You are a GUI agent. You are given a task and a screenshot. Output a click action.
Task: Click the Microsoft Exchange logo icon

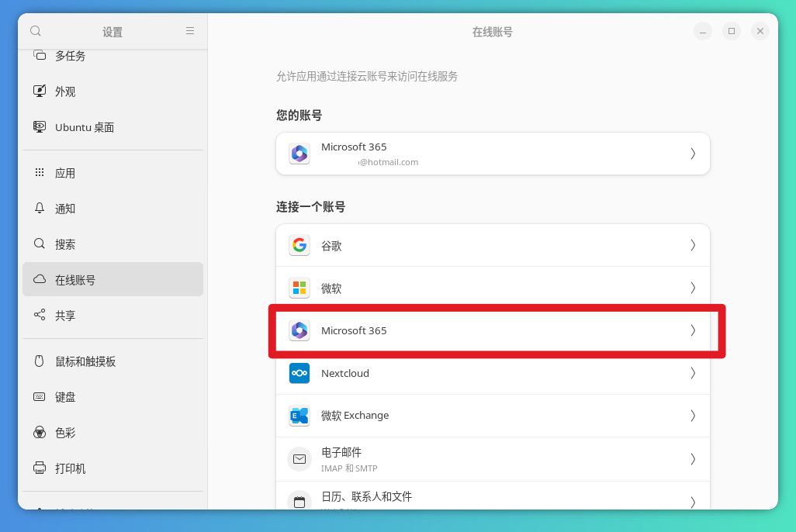tap(299, 416)
